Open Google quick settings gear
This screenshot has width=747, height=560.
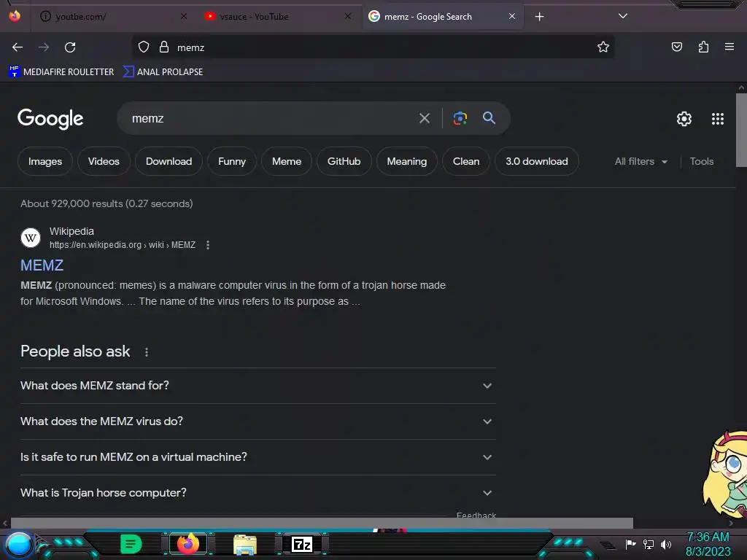(684, 119)
